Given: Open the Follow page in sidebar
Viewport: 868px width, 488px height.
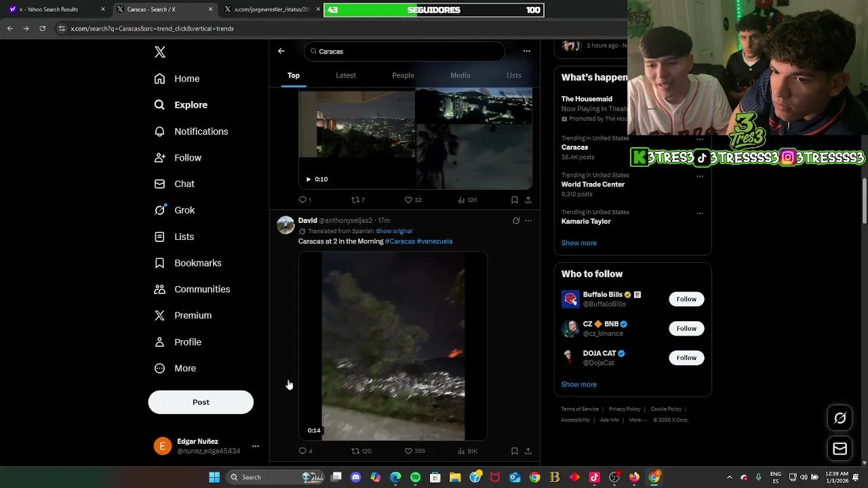Looking at the screenshot, I should 178,158.
